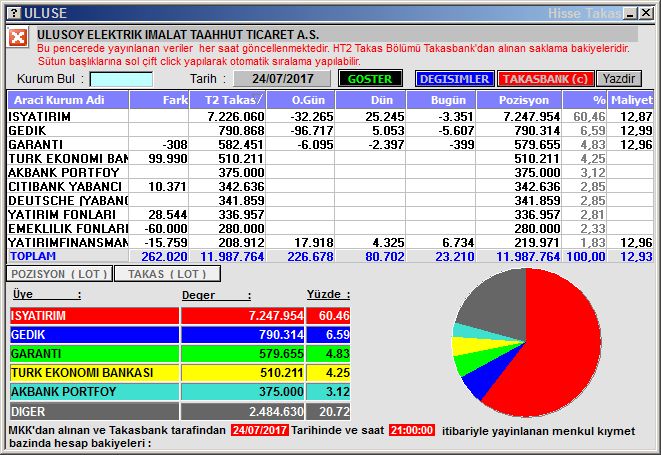Click TURK EKONOMI Fark value 99.990
Viewport: 661px width, 455px height.
click(x=167, y=159)
